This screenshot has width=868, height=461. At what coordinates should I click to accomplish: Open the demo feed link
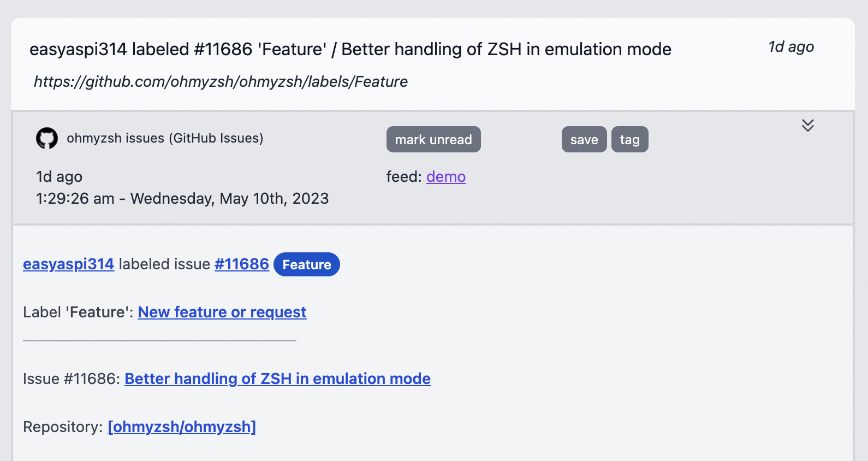point(446,176)
